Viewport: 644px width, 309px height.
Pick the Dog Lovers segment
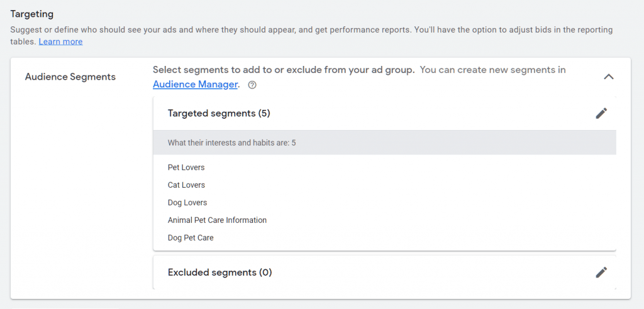point(187,203)
